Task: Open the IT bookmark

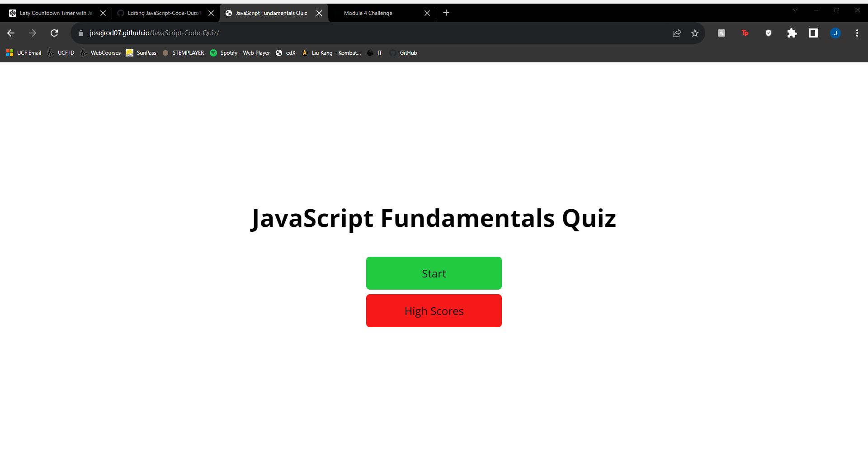Action: 375,53
